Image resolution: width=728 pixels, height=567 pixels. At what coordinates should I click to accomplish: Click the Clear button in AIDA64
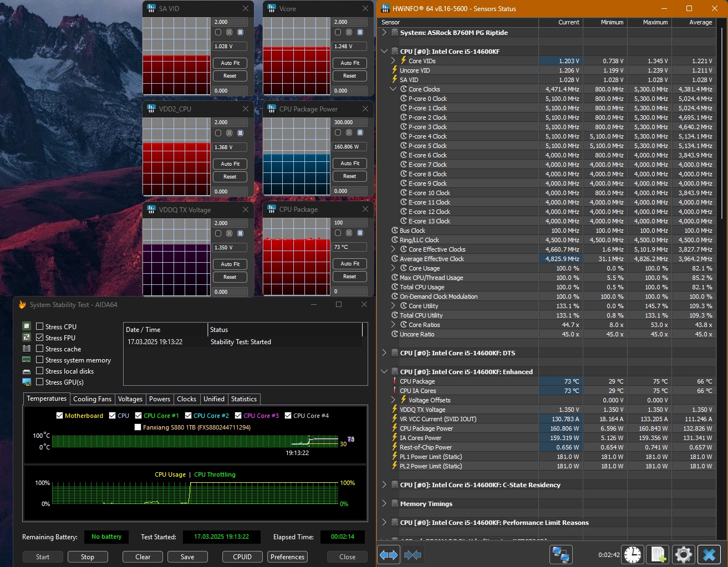click(143, 557)
